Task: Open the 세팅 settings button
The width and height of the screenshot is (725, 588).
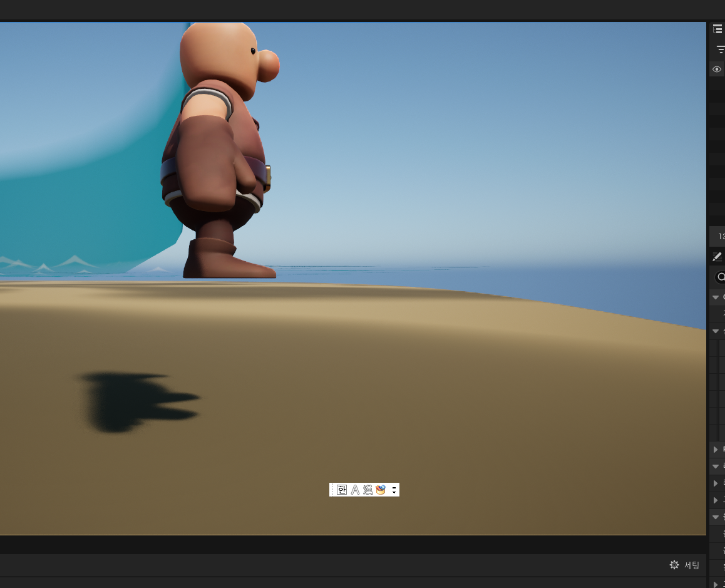Action: point(684,565)
